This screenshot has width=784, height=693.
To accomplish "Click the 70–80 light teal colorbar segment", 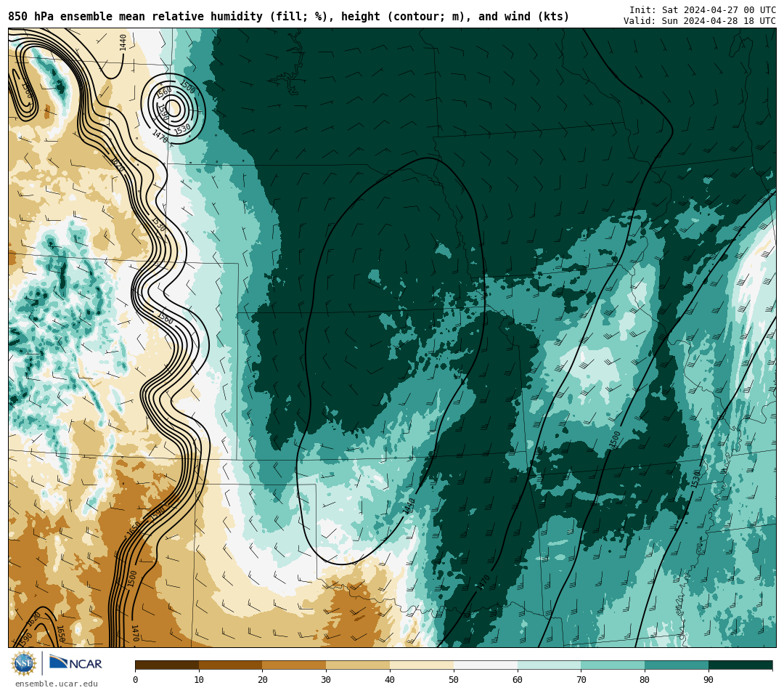I will (x=613, y=665).
